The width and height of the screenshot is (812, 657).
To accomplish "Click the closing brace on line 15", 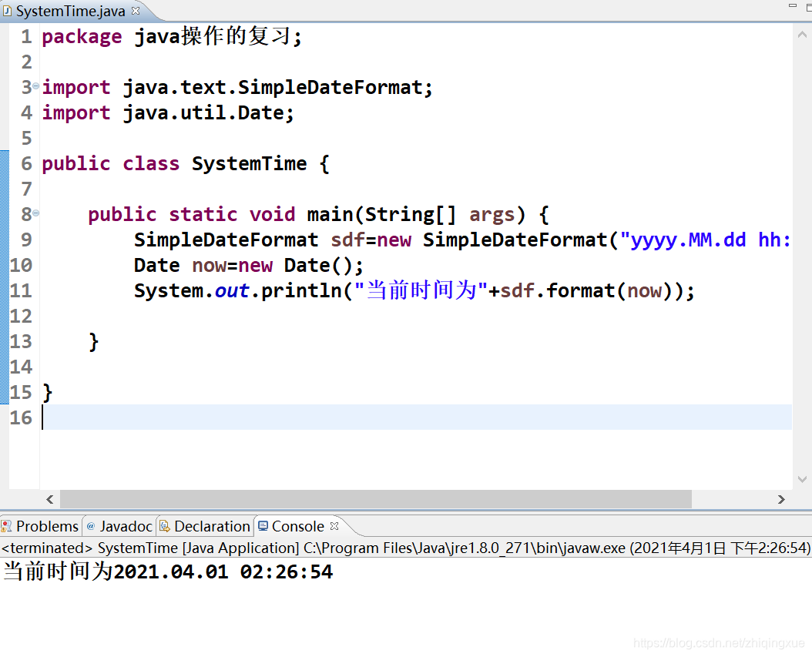I will click(48, 393).
